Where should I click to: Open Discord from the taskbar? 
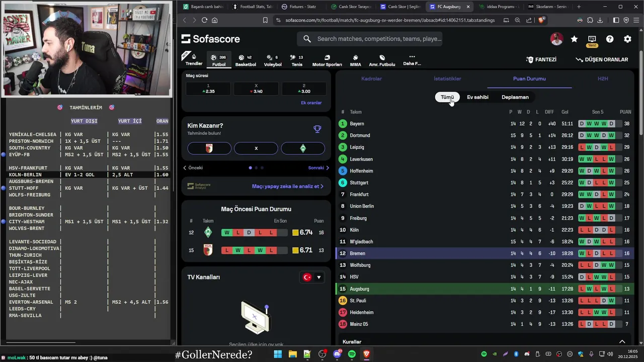point(337,354)
